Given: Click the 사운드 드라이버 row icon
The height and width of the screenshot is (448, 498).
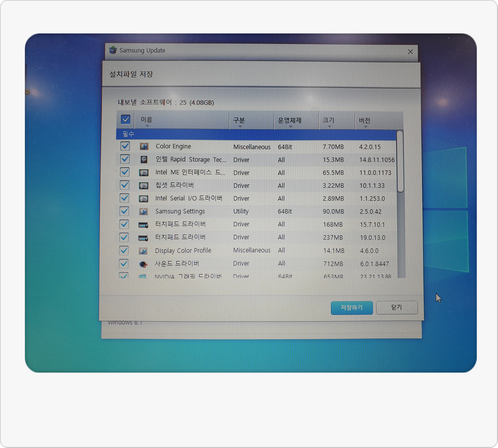Looking at the screenshot, I should pyautogui.click(x=143, y=264).
